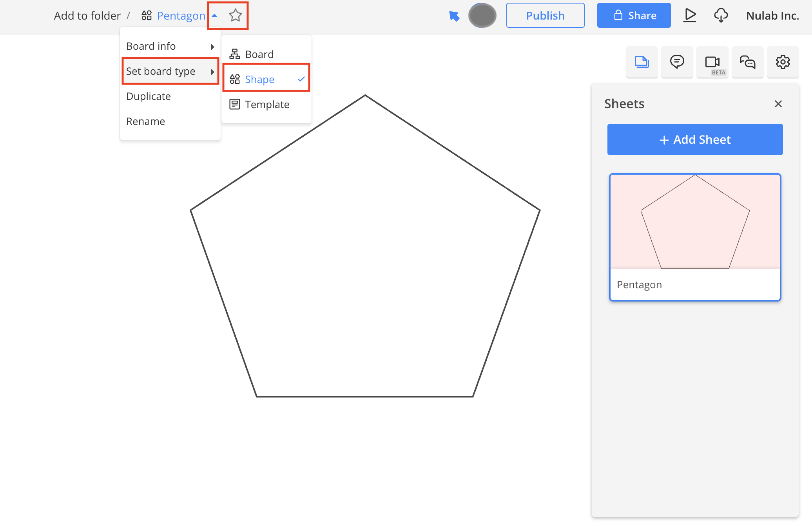Set board type to Template

point(266,104)
